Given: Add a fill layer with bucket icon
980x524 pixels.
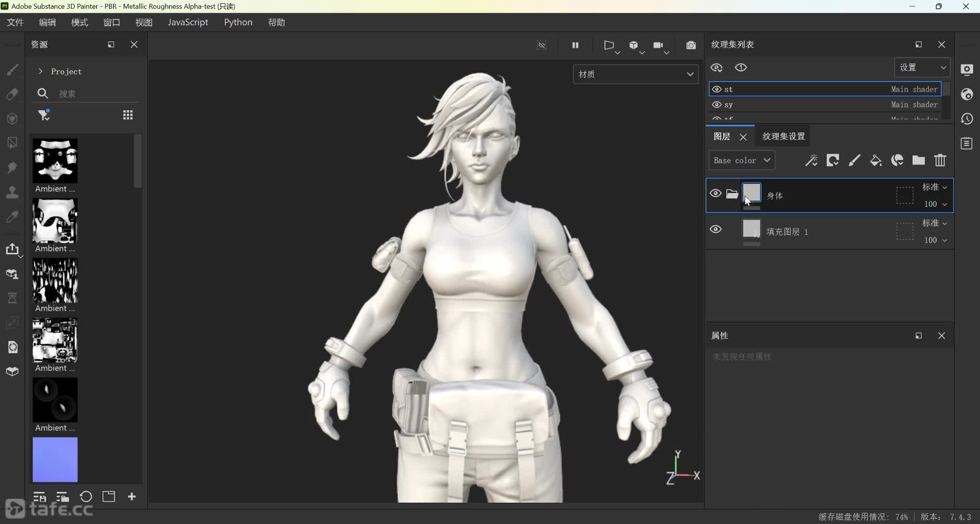Looking at the screenshot, I should 876,160.
